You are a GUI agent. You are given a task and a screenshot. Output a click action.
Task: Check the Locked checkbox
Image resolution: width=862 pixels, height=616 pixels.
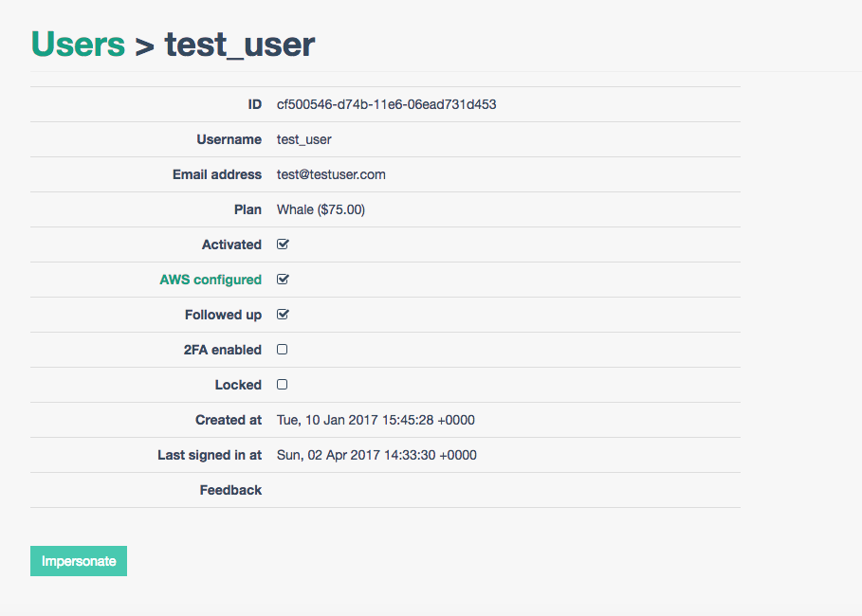[282, 385]
